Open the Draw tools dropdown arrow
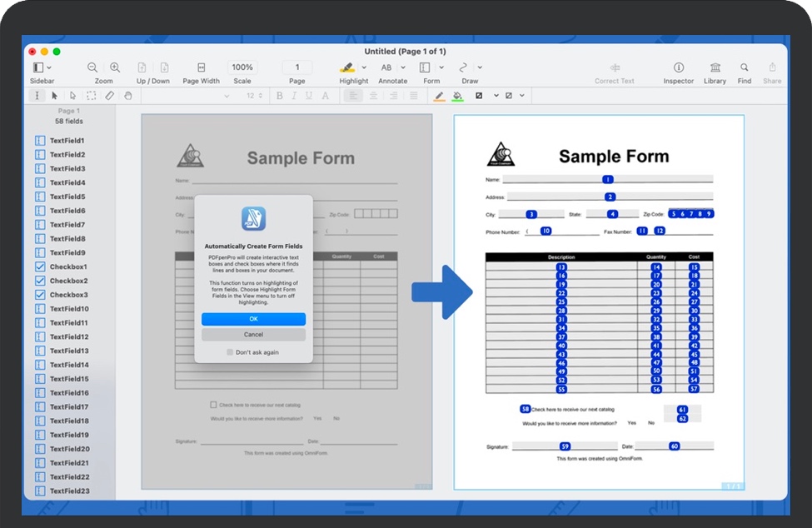Viewport: 812px width, 528px height. point(480,67)
